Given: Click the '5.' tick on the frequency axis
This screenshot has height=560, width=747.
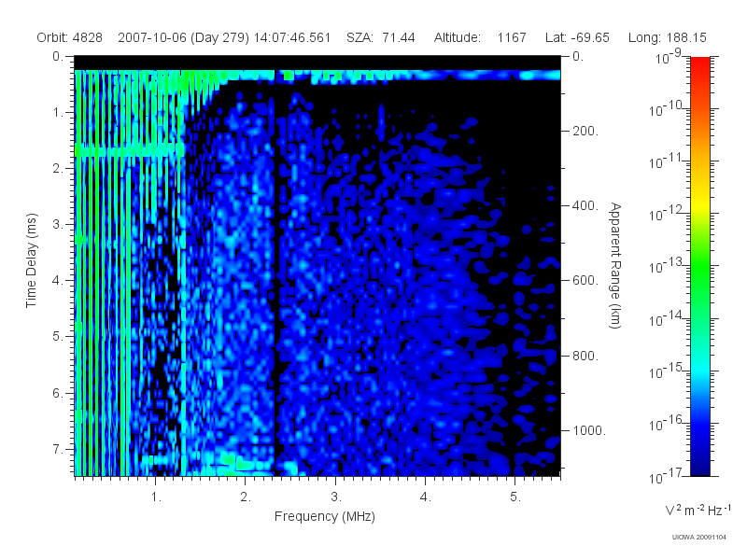Looking at the screenshot, I should pyautogui.click(x=516, y=497).
